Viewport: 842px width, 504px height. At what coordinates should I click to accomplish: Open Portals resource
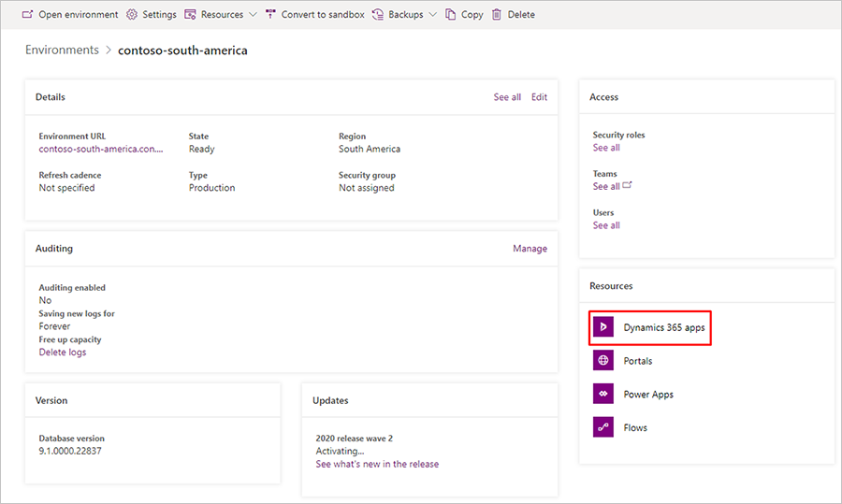point(638,361)
